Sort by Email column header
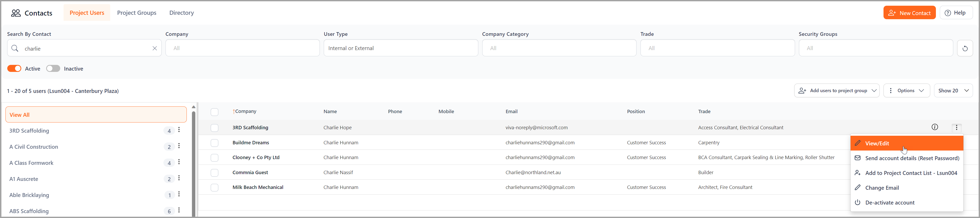The height and width of the screenshot is (218, 980). click(x=511, y=112)
